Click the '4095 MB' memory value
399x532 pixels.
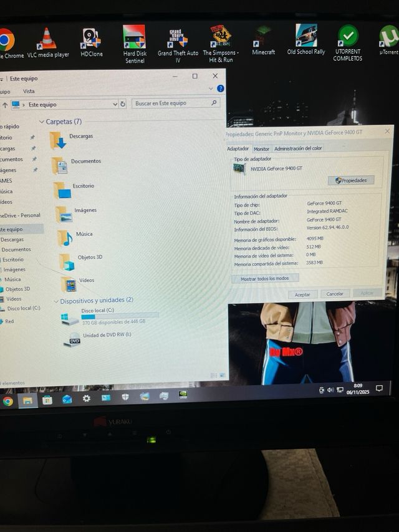tap(315, 238)
